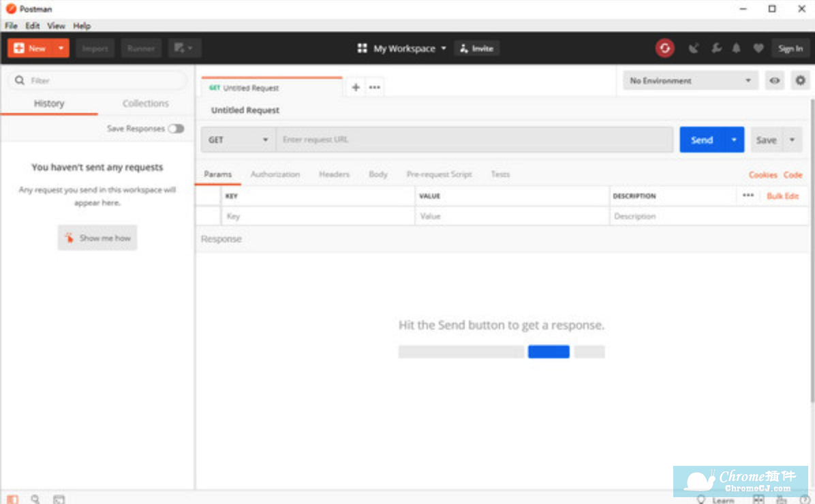The width and height of the screenshot is (815, 504).
Task: Click the environment quick look eye icon
Action: [775, 80]
